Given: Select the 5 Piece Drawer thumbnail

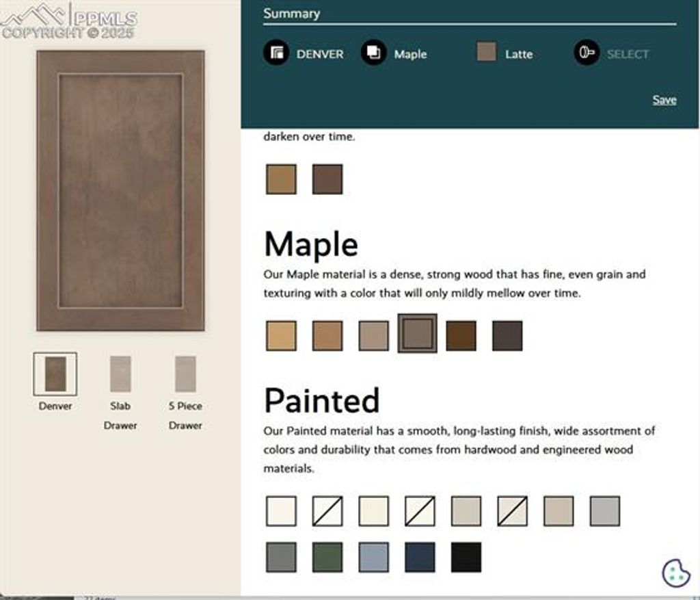Looking at the screenshot, I should point(185,374).
